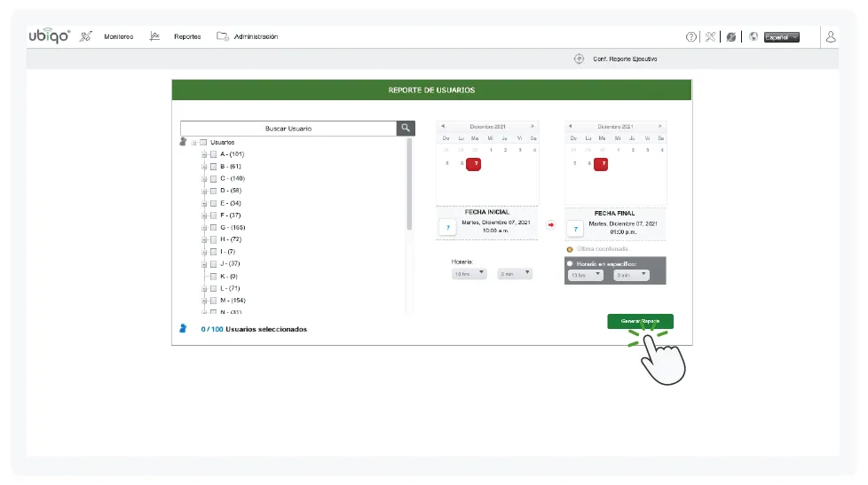
Task: Open the start minutes 0 min dropdown
Action: point(515,274)
